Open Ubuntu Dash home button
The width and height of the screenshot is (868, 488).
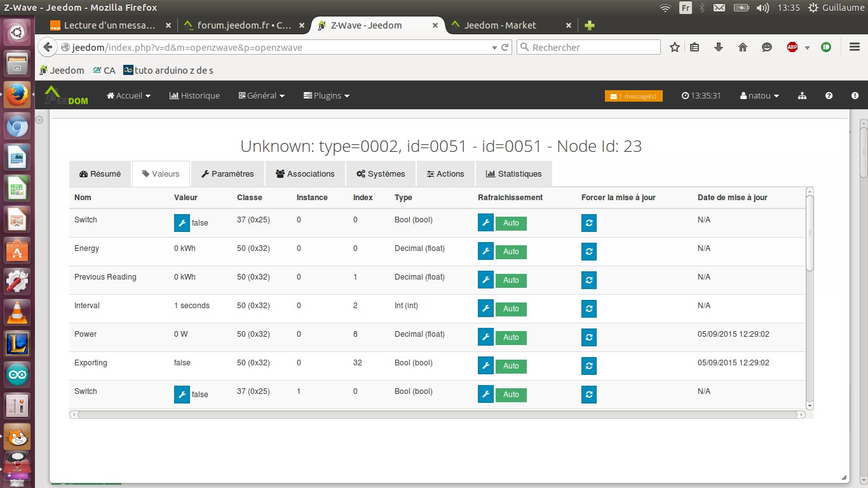(x=17, y=32)
